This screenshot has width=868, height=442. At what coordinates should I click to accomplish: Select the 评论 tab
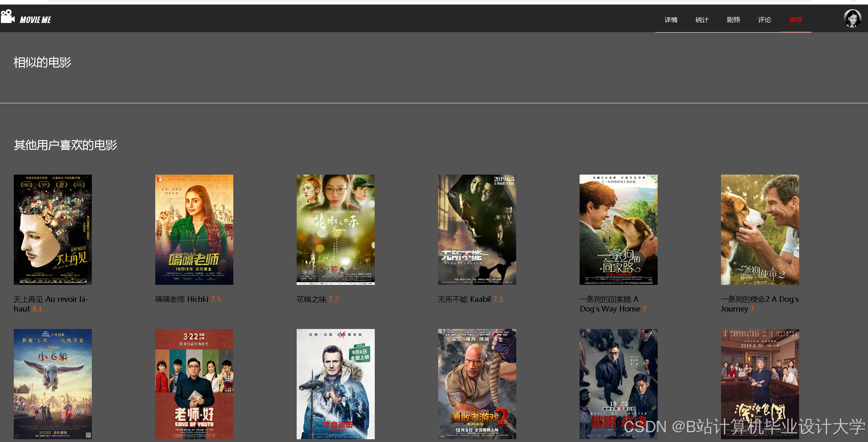765,20
